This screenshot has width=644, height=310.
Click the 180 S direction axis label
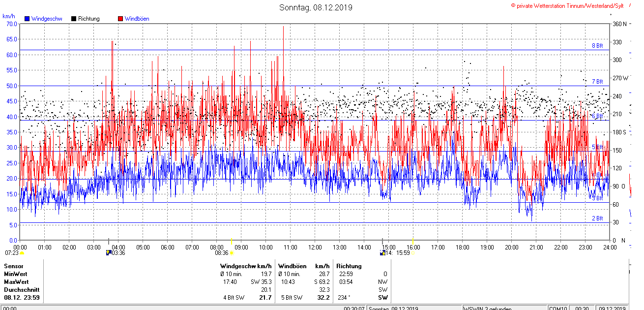coord(619,132)
